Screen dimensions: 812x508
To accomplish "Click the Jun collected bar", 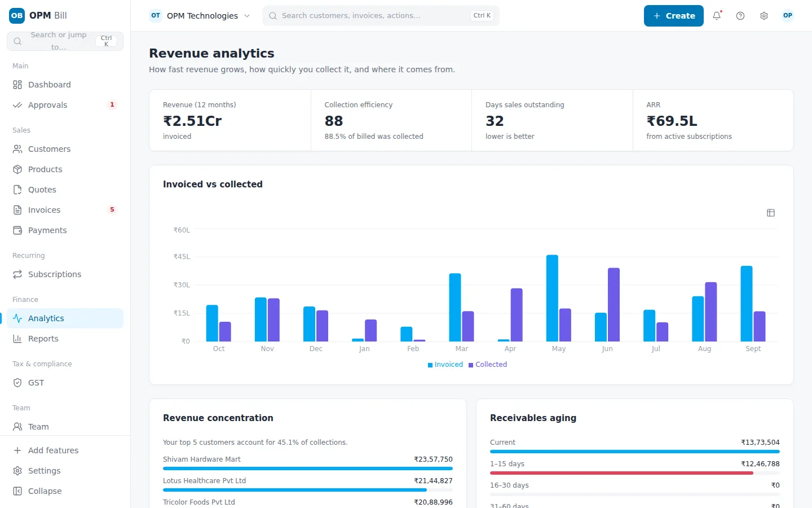I will pyautogui.click(x=614, y=305).
